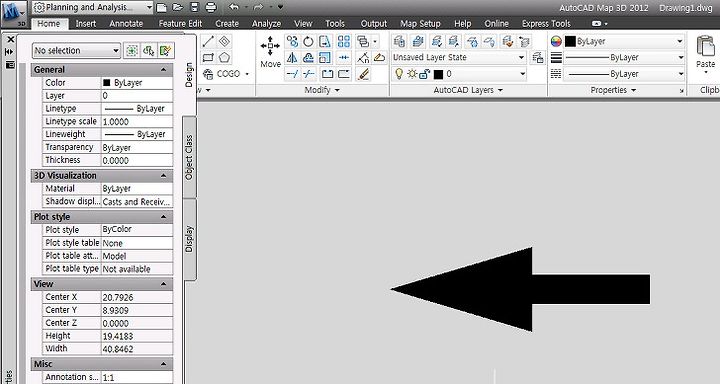Open the ByLayer color dropdown in ribbon
720x384 pixels.
pos(680,42)
